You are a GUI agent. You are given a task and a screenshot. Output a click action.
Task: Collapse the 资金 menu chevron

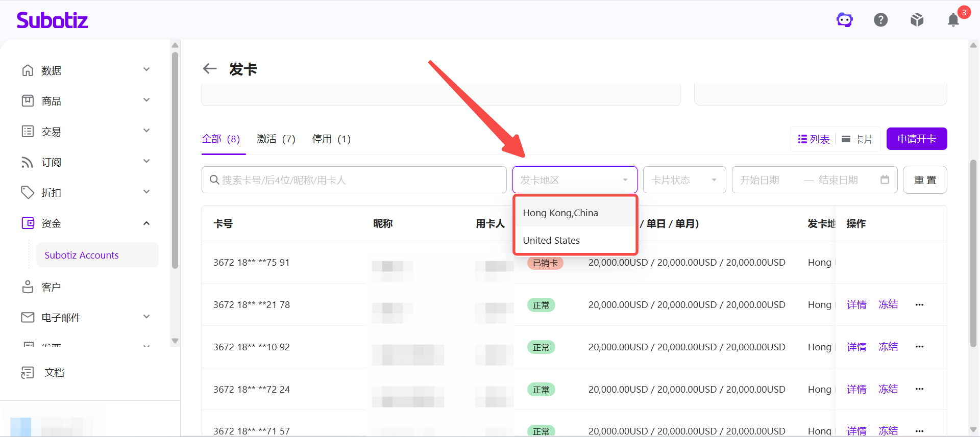(x=146, y=223)
